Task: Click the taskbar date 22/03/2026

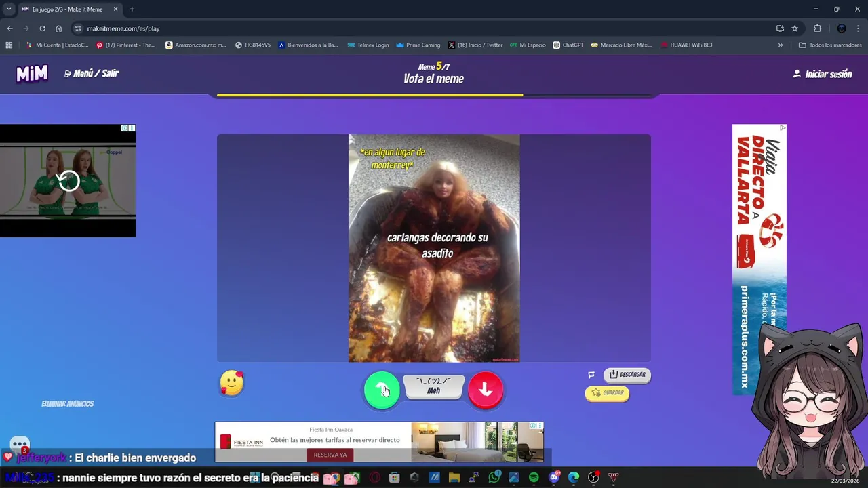Action: [844, 481]
